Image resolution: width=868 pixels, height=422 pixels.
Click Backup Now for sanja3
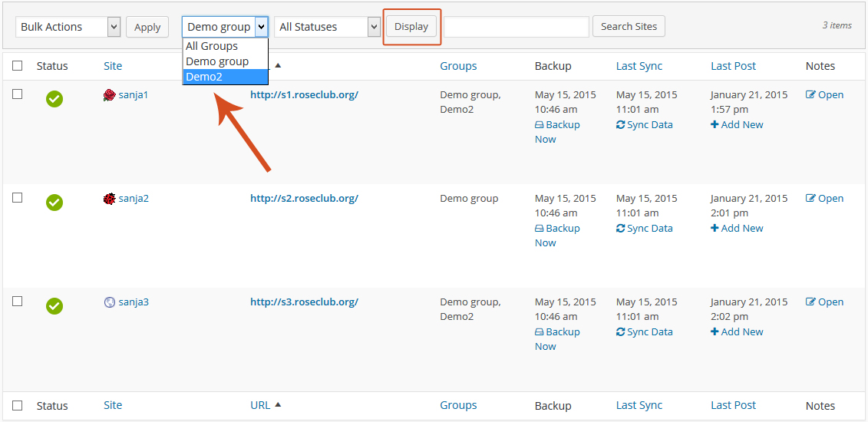(557, 339)
